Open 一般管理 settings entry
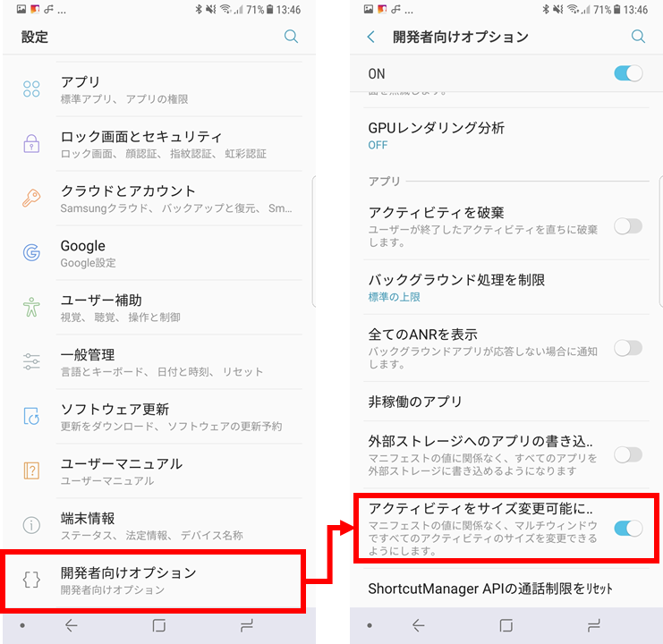The image size is (663, 644). (159, 361)
